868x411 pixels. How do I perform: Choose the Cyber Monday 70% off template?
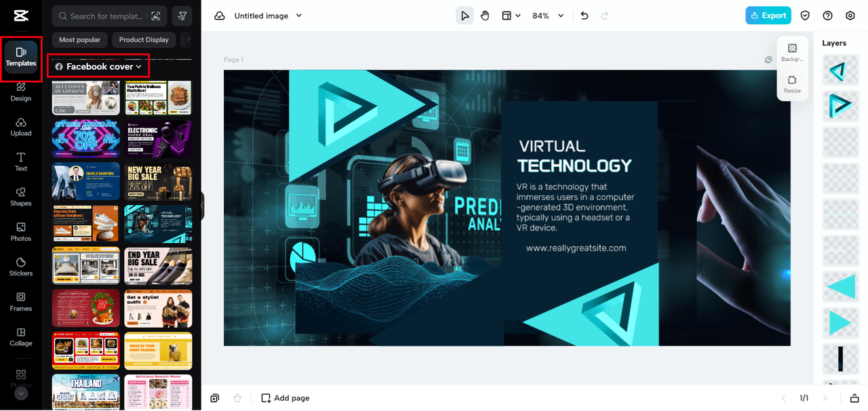click(x=86, y=139)
